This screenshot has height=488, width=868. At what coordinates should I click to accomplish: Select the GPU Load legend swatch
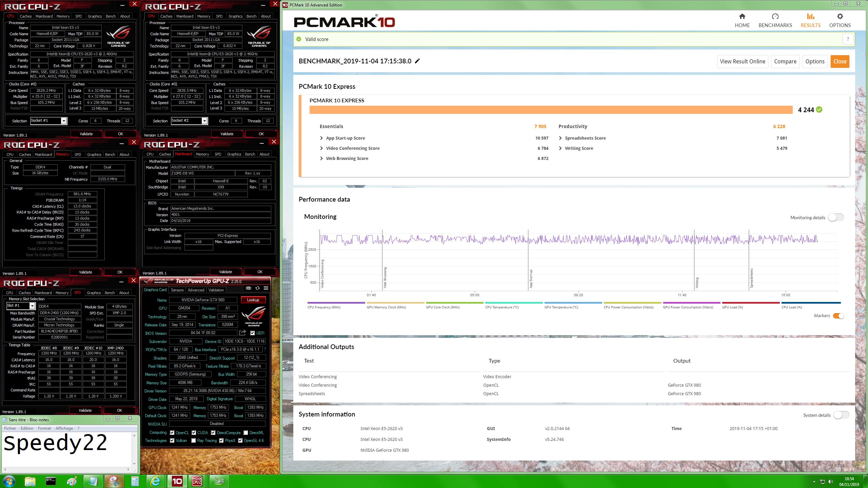click(x=751, y=303)
